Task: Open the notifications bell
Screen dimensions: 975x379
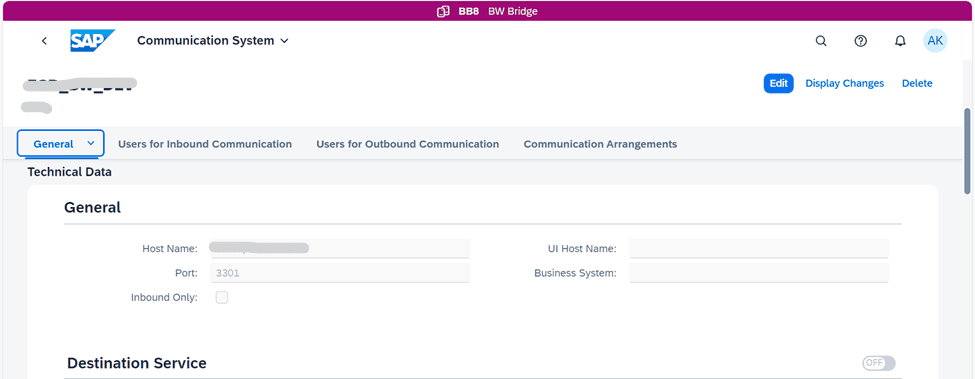Action: pyautogui.click(x=900, y=41)
